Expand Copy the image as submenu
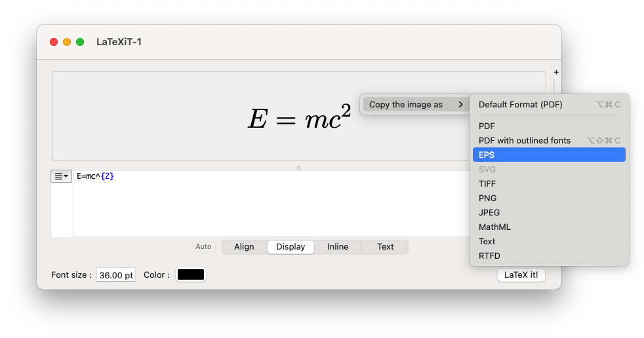This screenshot has height=338, width=644. tap(413, 104)
